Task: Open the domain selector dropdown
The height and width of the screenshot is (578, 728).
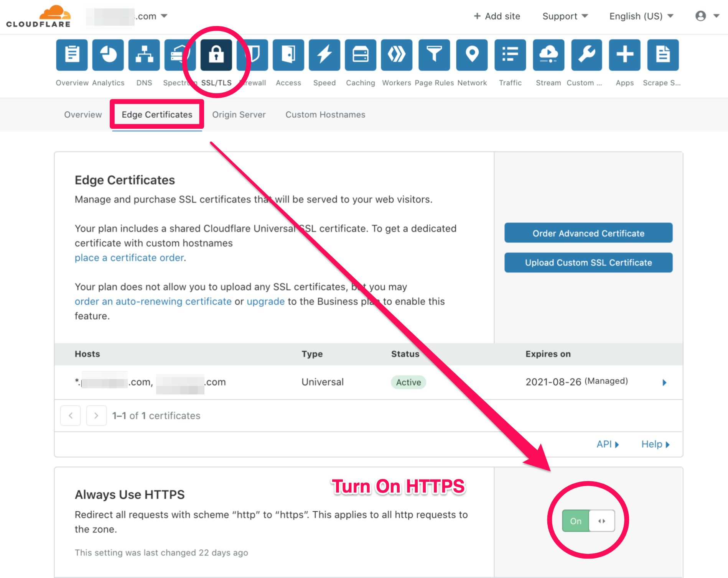Action: pyautogui.click(x=127, y=16)
